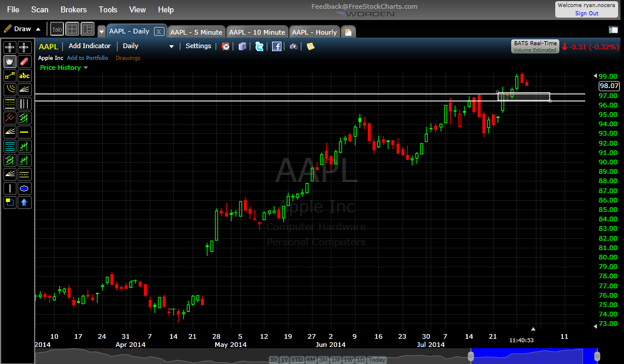Switch to the AAPL - 5 Minute tab
Image resolution: width=624 pixels, height=364 pixels.
[196, 32]
